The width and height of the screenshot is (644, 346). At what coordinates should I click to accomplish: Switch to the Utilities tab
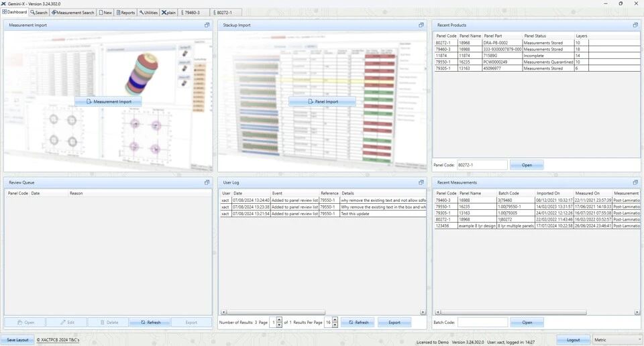tap(148, 12)
